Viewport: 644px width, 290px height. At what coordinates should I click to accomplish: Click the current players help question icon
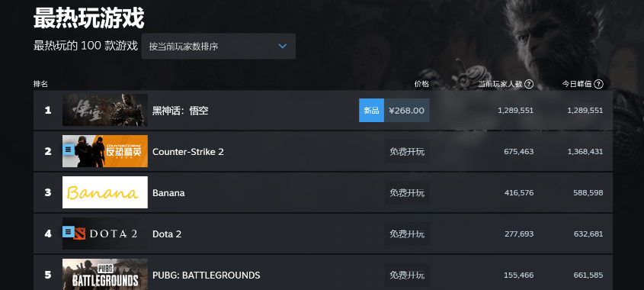pyautogui.click(x=529, y=84)
